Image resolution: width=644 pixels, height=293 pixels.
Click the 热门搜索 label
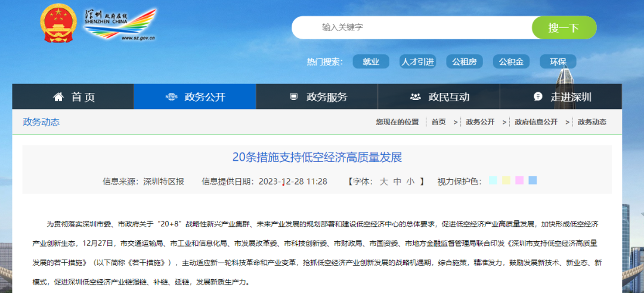(324, 62)
